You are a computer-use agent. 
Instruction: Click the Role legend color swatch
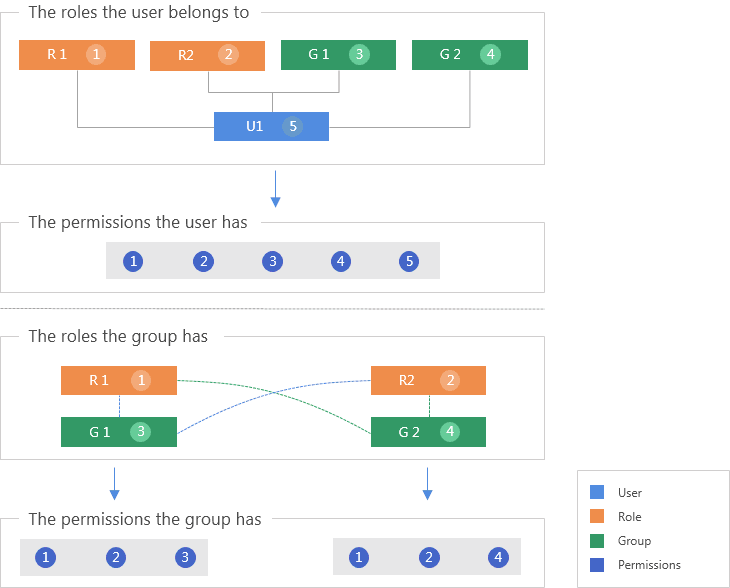click(x=597, y=517)
